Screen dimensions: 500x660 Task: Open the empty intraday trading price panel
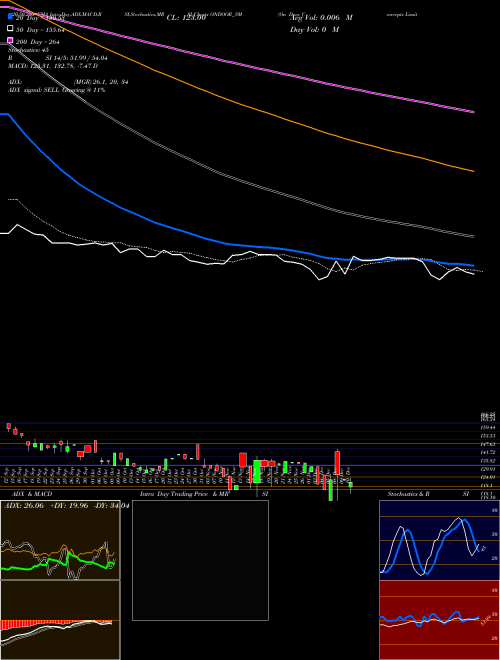[x=200, y=560]
